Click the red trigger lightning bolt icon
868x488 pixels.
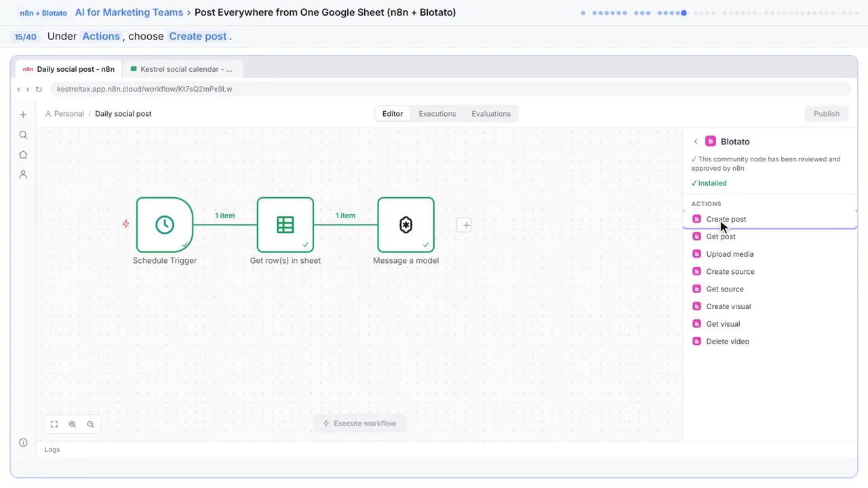pyautogui.click(x=125, y=224)
